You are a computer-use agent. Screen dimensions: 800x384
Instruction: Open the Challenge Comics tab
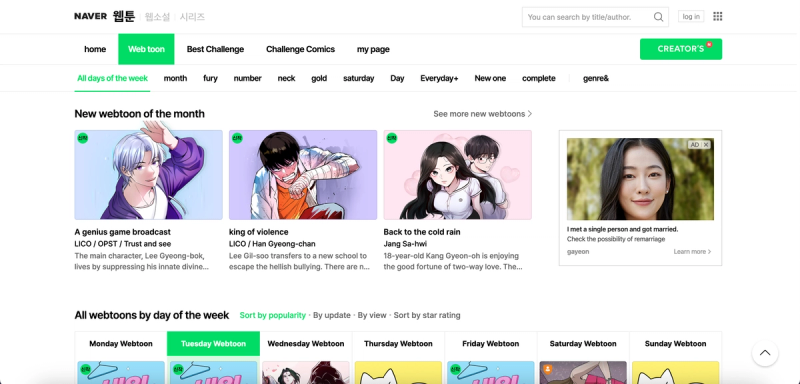click(301, 49)
